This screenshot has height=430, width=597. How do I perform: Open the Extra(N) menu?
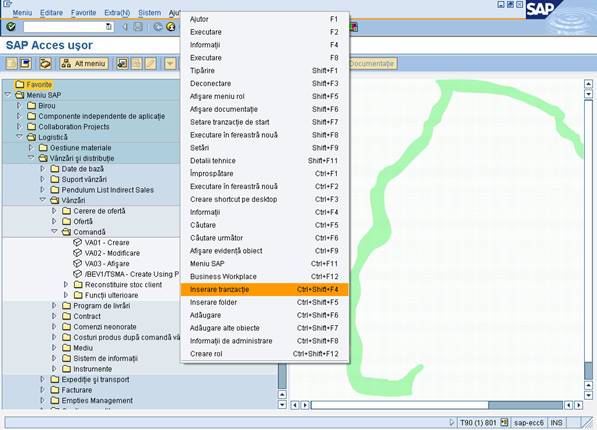click(117, 13)
